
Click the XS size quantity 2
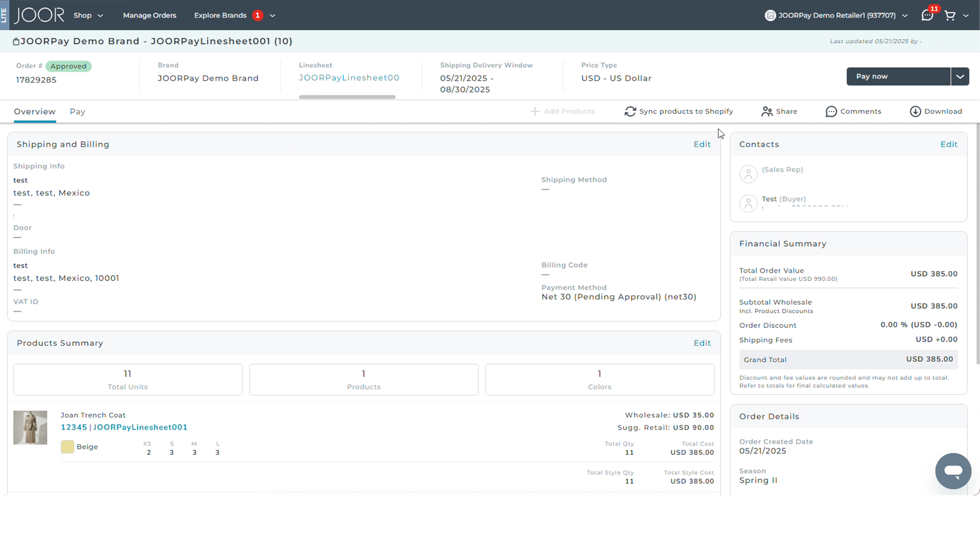pos(149,452)
